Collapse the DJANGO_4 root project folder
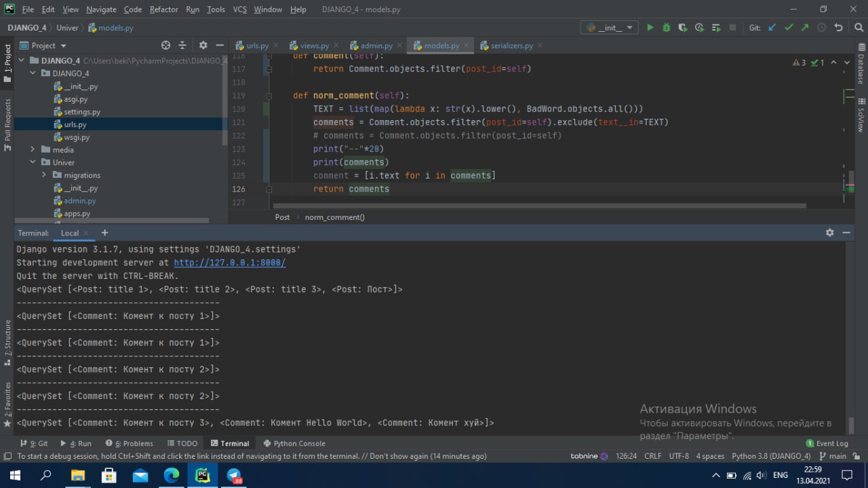Viewport: 868px width, 488px height. click(23, 60)
